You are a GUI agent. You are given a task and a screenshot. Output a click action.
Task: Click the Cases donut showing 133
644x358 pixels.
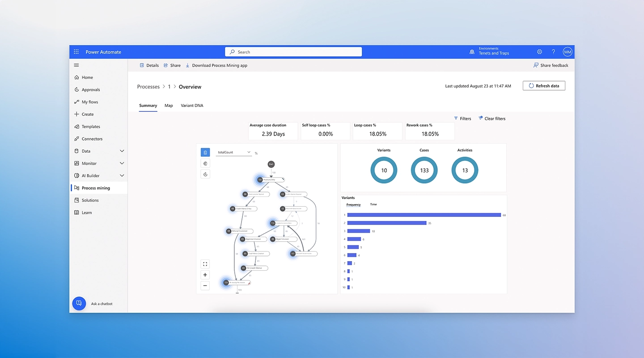click(x=424, y=170)
